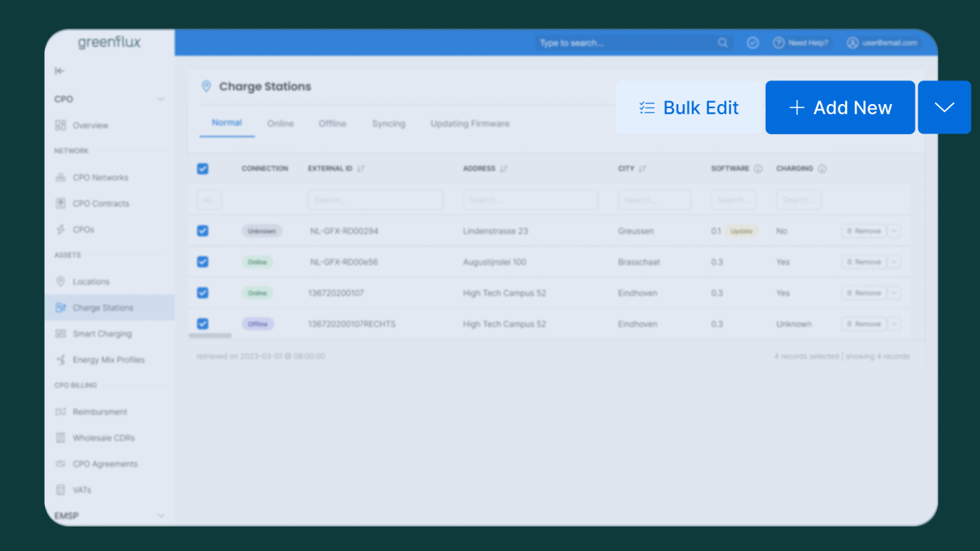The height and width of the screenshot is (551, 980).
Task: Collapse the CPO sidebar section
Action: point(161,99)
